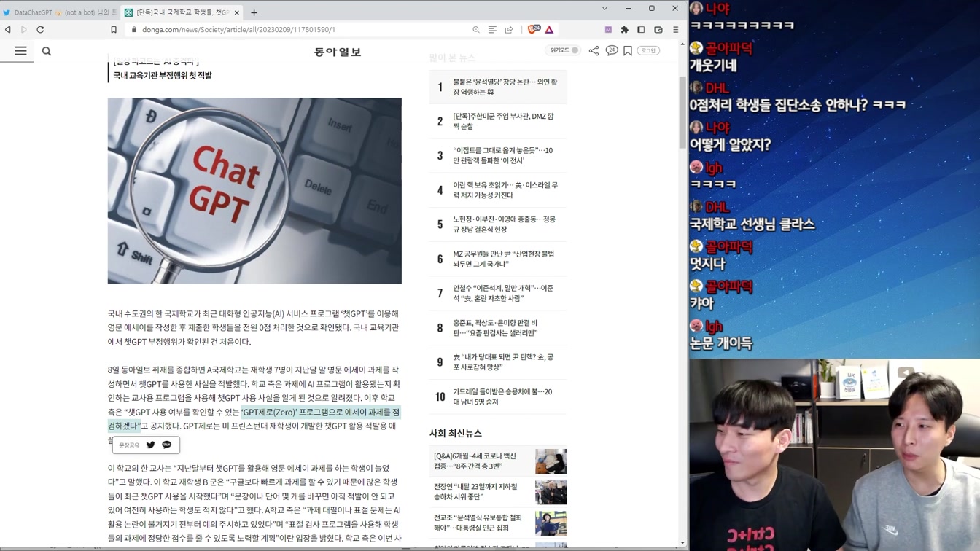Share highlighted sentence via Twitter bird icon

151,445
